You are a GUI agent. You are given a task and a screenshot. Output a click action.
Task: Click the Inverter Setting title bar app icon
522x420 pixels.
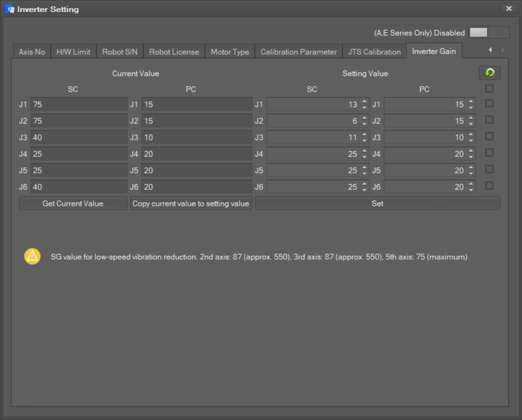(x=10, y=9)
